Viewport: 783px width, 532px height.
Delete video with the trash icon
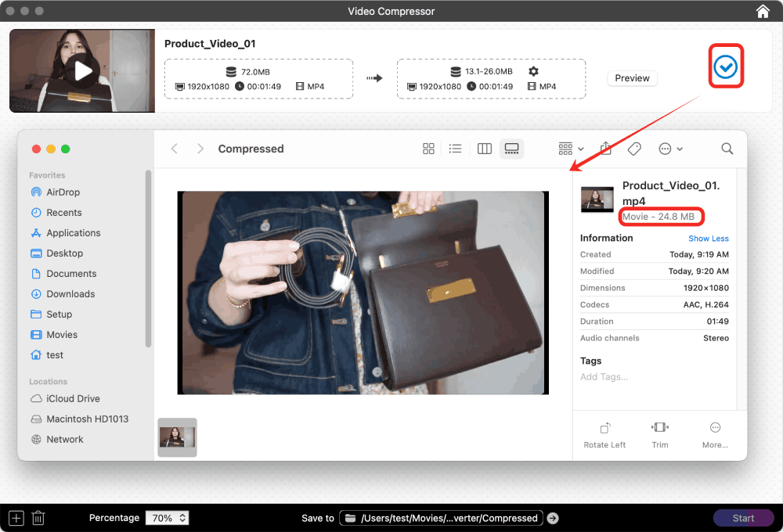pos(38,518)
